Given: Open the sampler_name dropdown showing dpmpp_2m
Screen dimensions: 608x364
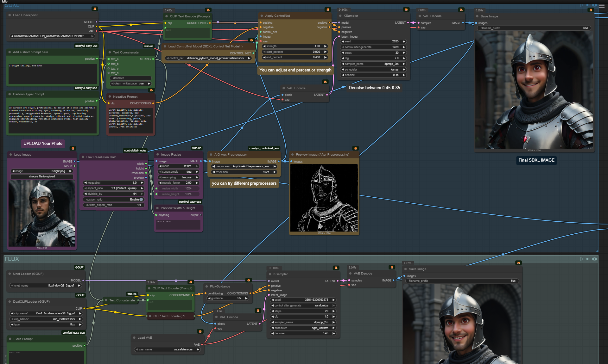Looking at the screenshot, I should pos(373,64).
